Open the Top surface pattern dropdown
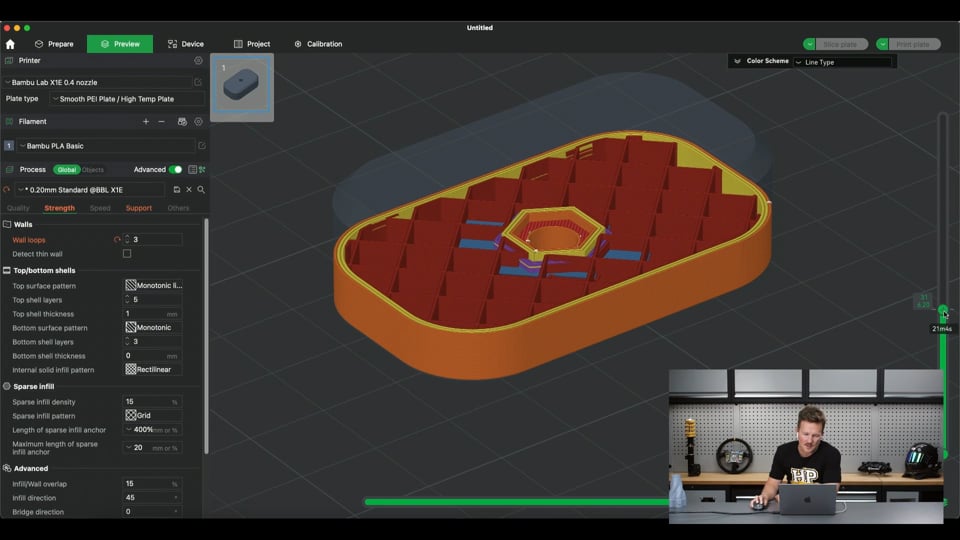The width and height of the screenshot is (960, 540). [153, 285]
